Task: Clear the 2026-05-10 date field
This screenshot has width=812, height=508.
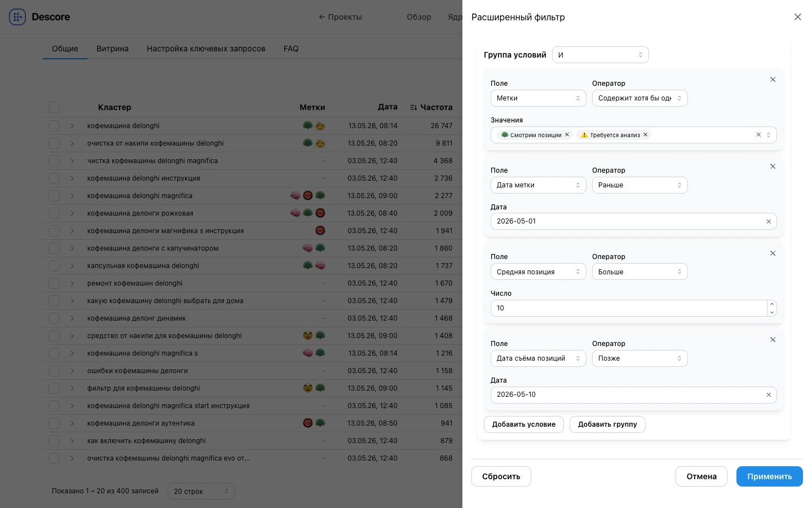Action: point(769,395)
